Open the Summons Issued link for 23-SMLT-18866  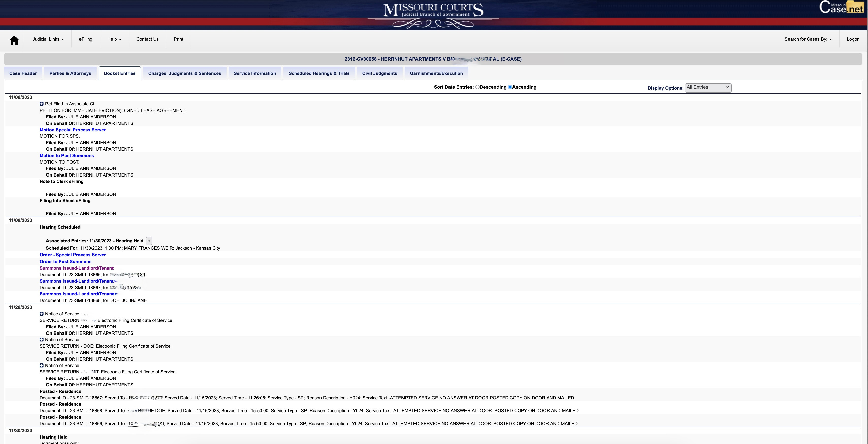click(x=76, y=268)
